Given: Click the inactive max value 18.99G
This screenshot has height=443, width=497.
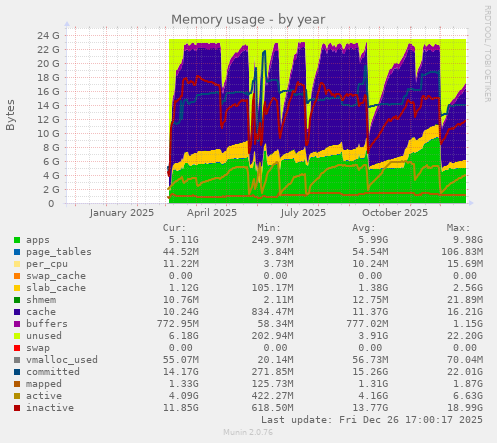Looking at the screenshot, I should tap(465, 408).
